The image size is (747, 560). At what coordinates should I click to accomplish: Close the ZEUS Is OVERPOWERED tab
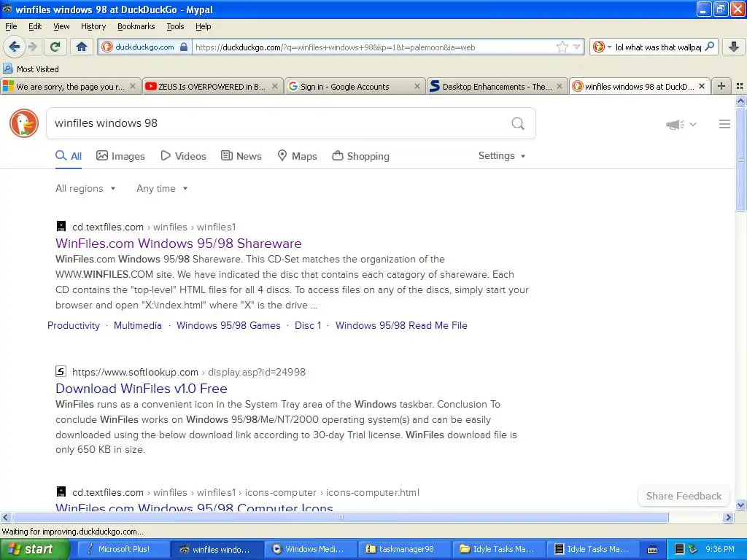pos(275,86)
